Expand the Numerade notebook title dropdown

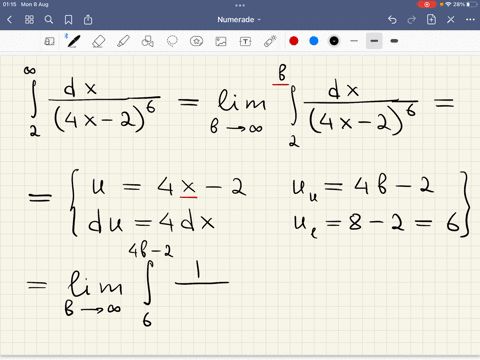(x=239, y=20)
